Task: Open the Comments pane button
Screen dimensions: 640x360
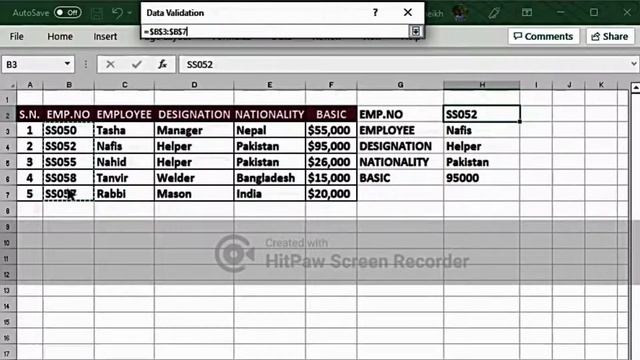Action: click(543, 36)
